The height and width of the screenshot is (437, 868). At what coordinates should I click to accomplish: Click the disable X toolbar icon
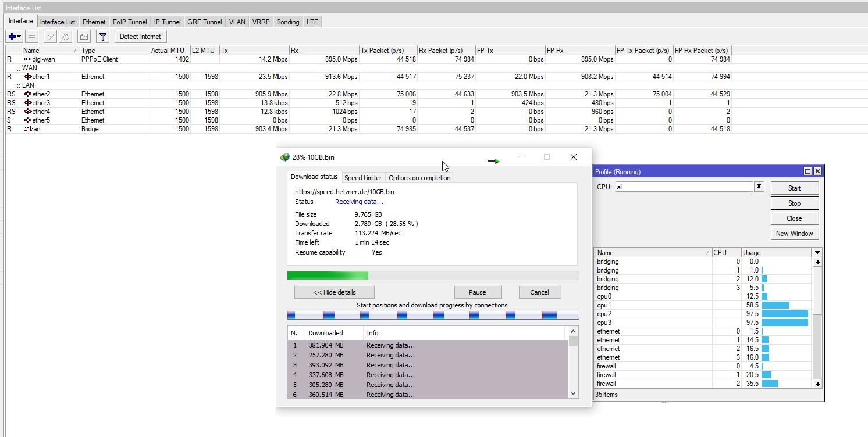[x=65, y=37]
